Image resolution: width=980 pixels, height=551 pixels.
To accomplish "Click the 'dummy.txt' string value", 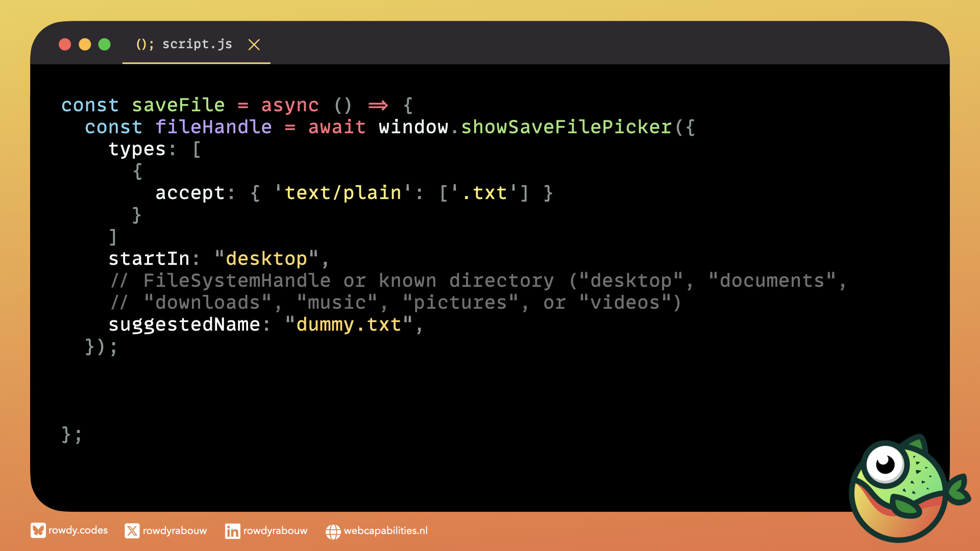I will (349, 324).
